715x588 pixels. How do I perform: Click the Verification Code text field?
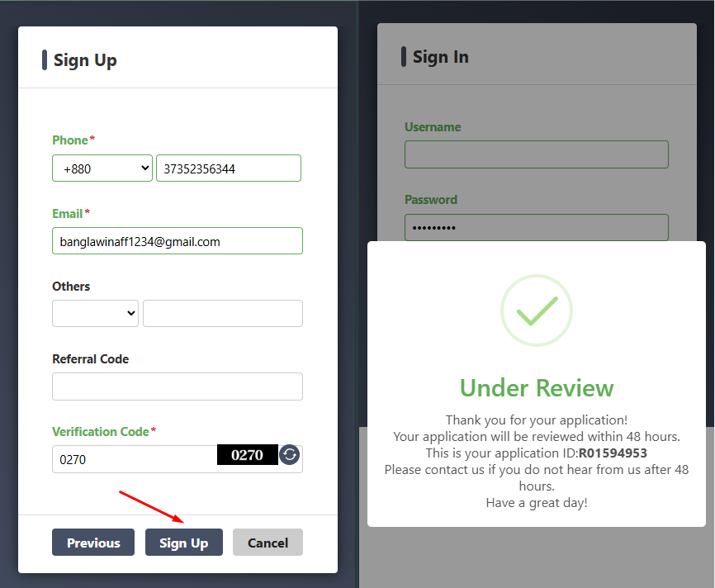[135, 459]
